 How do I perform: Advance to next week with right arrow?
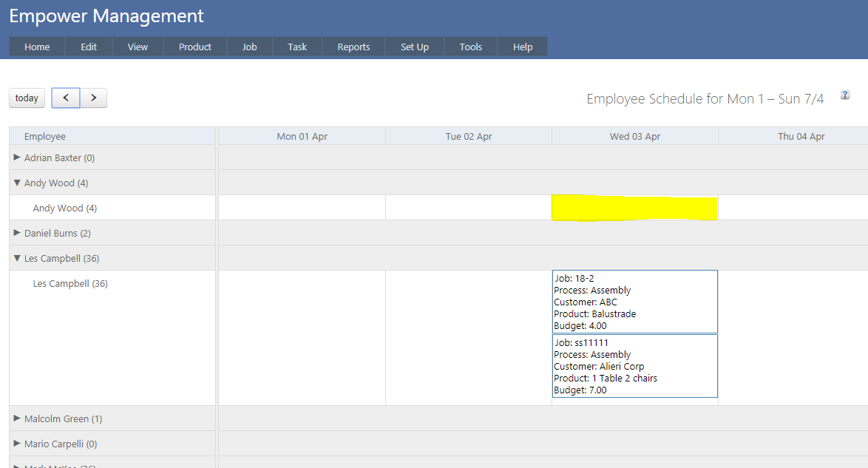[93, 98]
